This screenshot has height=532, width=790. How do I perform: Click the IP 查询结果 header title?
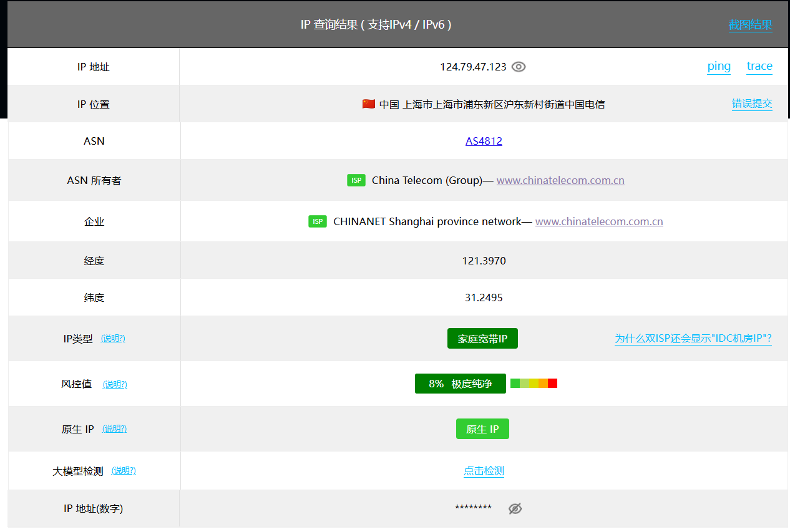pyautogui.click(x=376, y=25)
